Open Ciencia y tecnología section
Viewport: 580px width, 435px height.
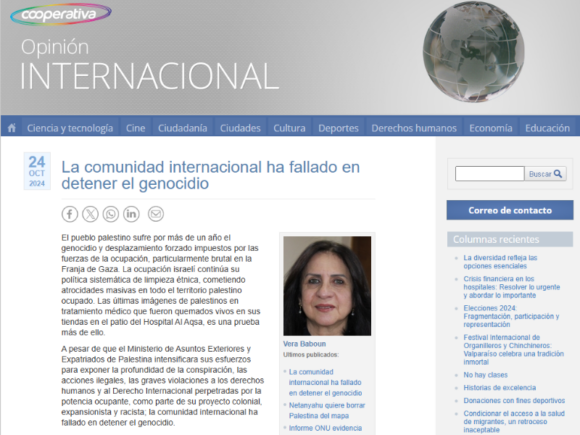click(x=70, y=128)
